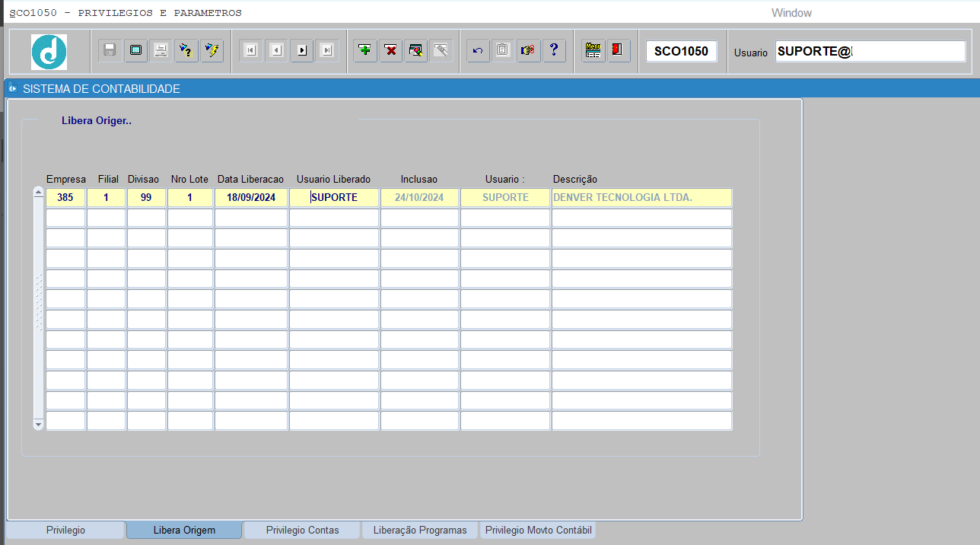Click Descrição cell DENVER TECNOLOGIA LTDA.
Viewport: 980px width, 545px height.
[x=642, y=198]
